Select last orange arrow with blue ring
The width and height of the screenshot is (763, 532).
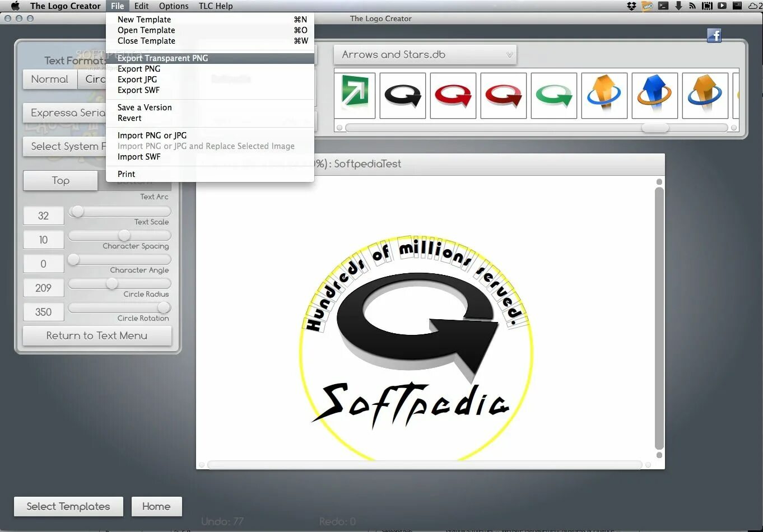705,96
